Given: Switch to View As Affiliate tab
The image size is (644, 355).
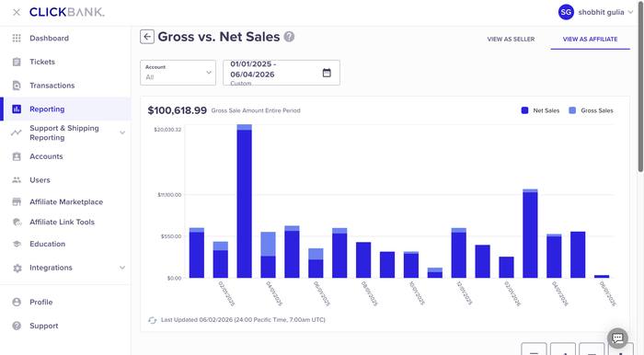Looking at the screenshot, I should 590,39.
